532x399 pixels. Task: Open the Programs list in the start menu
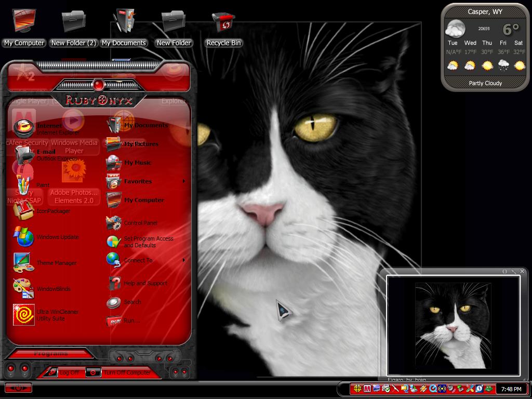coord(50,353)
